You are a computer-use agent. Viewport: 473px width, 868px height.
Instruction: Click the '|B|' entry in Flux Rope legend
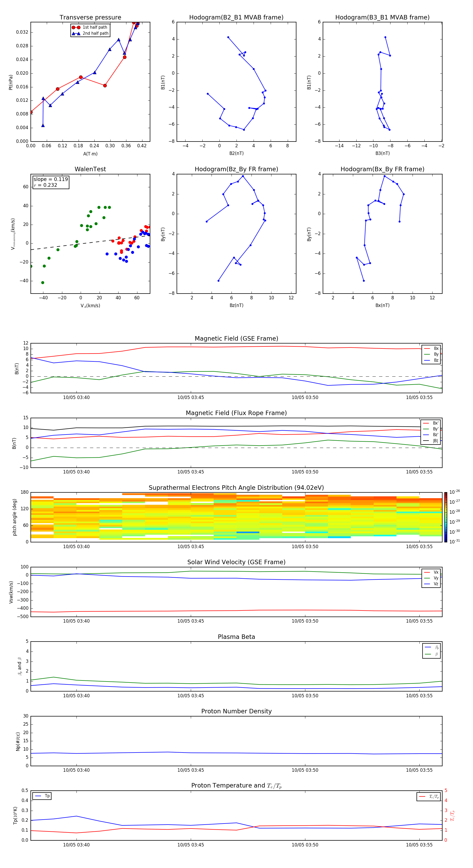click(431, 441)
